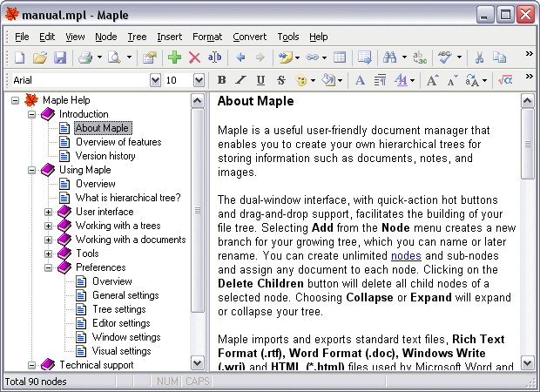The width and height of the screenshot is (540, 392).
Task: Open the font size dropdown
Action: (199, 81)
